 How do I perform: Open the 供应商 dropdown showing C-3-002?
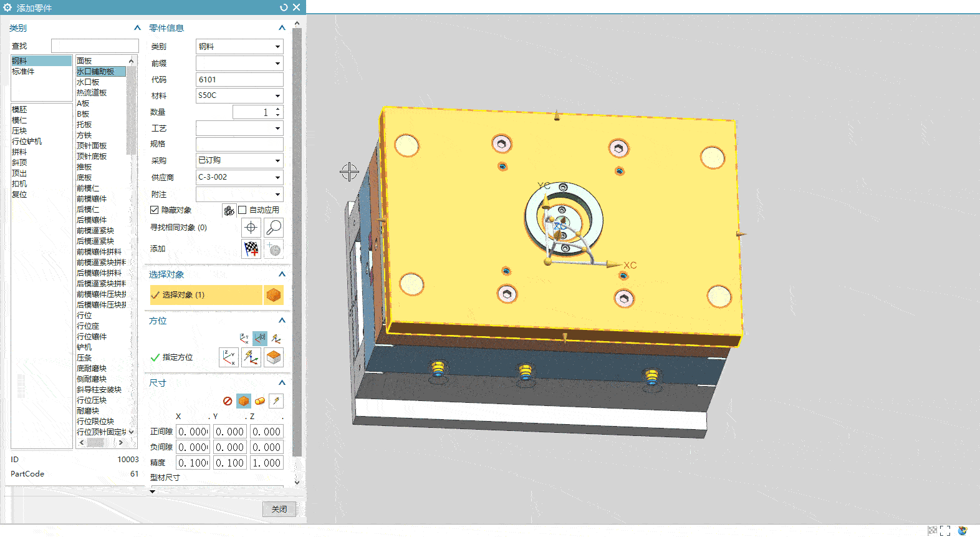(239, 177)
